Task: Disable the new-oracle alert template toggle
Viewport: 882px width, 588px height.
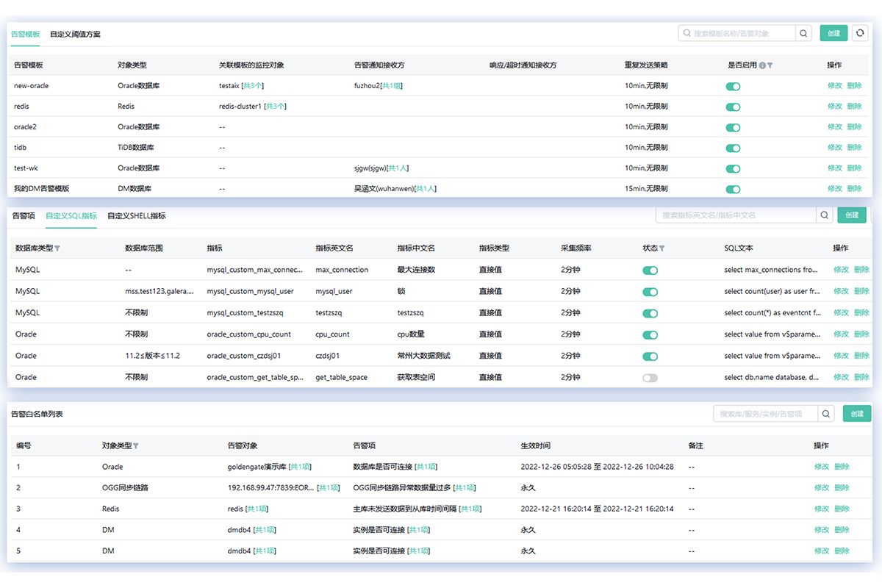Action: coord(733,86)
